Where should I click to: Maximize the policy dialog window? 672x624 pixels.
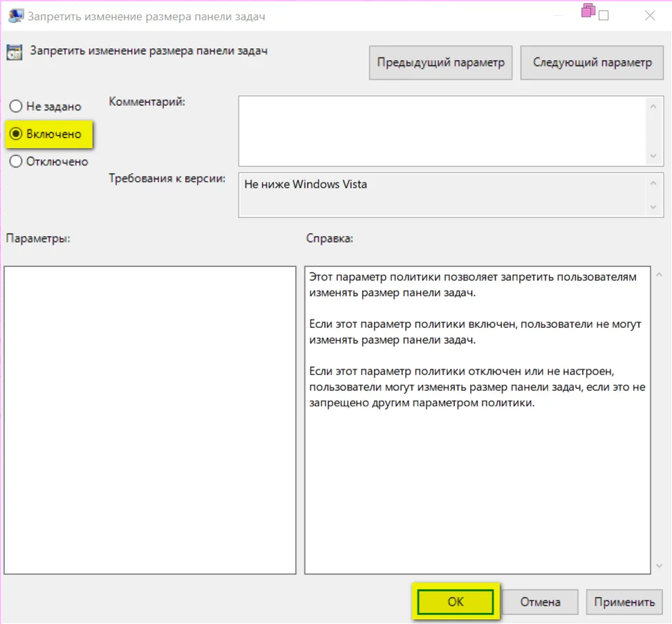(604, 15)
